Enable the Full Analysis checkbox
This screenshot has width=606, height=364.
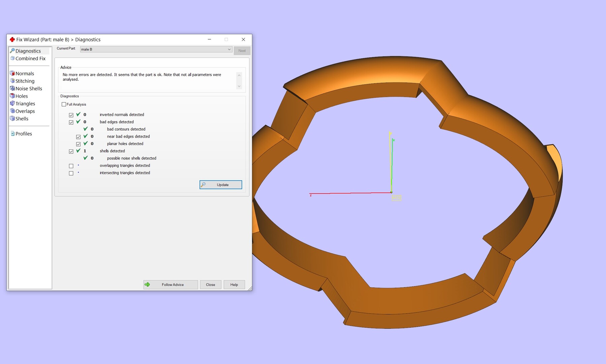(64, 104)
